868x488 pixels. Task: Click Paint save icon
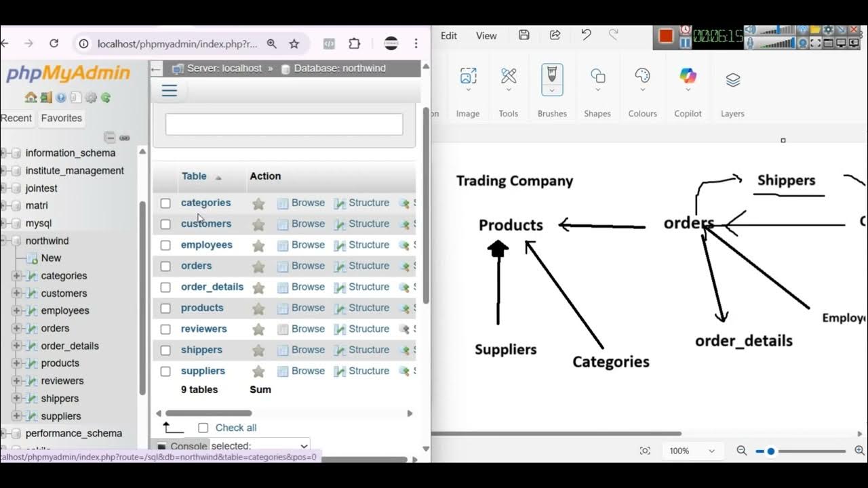point(524,35)
